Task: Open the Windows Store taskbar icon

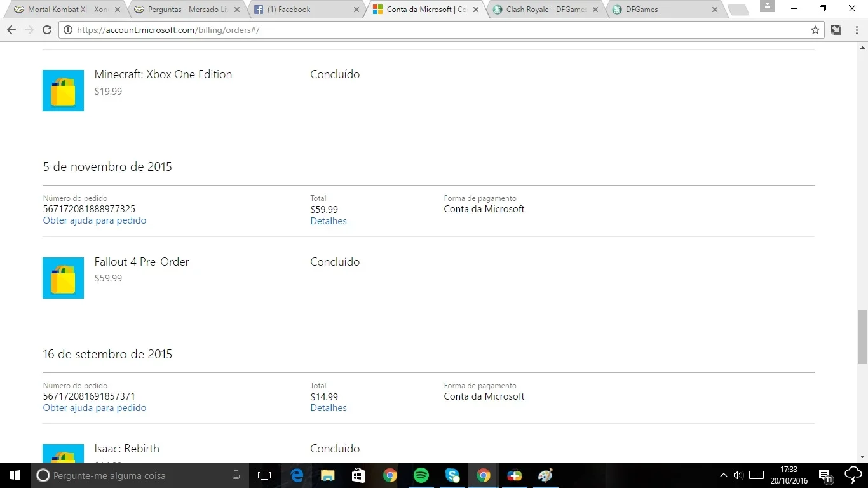Action: pos(359,475)
